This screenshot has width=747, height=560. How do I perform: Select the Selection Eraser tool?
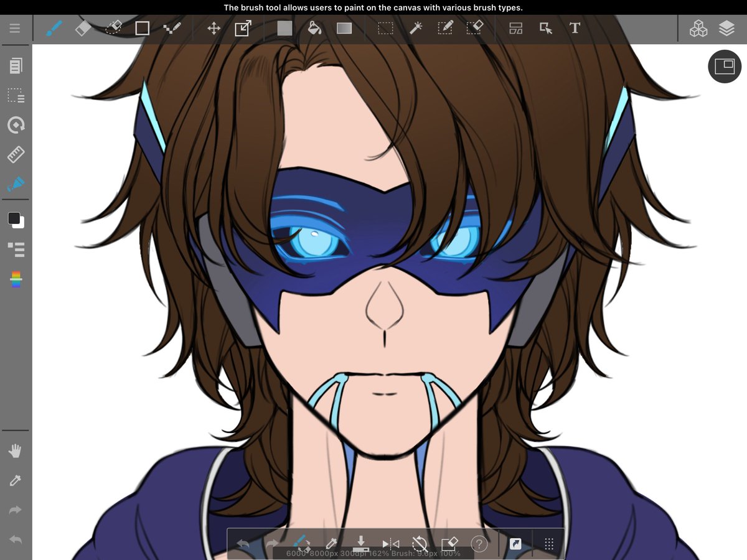pos(475,29)
